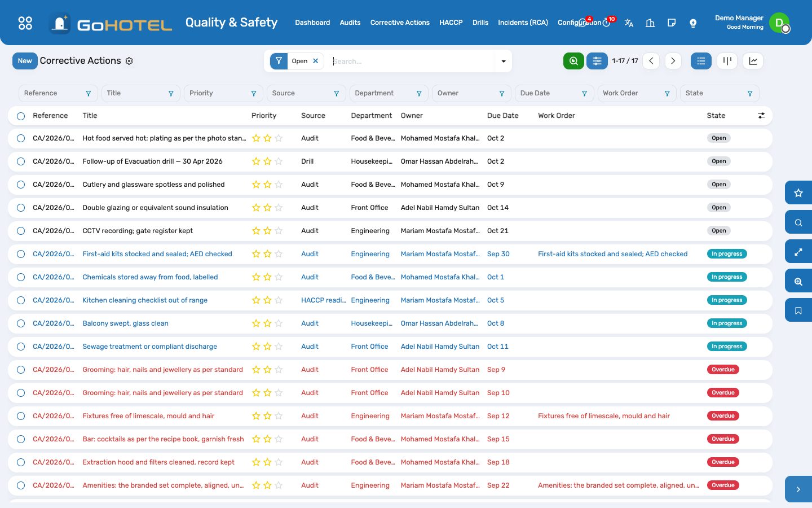
Task: Switch to kanban view
Action: [727, 61]
